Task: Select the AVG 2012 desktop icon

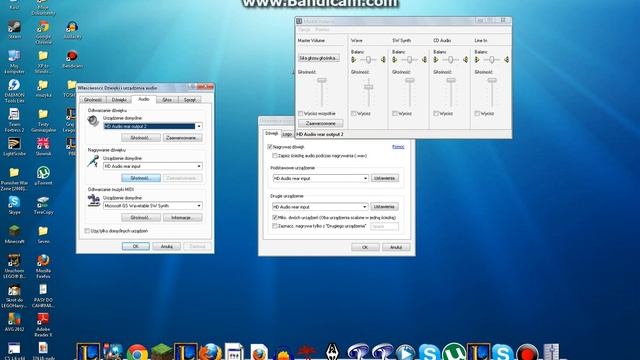Action: click(14, 322)
